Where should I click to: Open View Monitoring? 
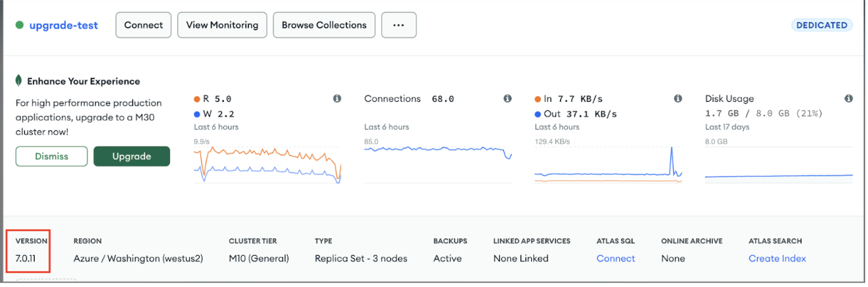click(x=222, y=25)
